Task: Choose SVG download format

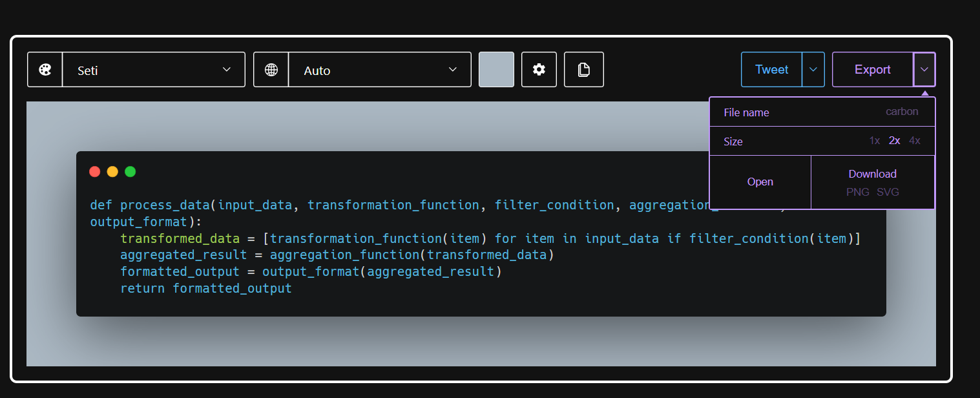Action: click(888, 192)
